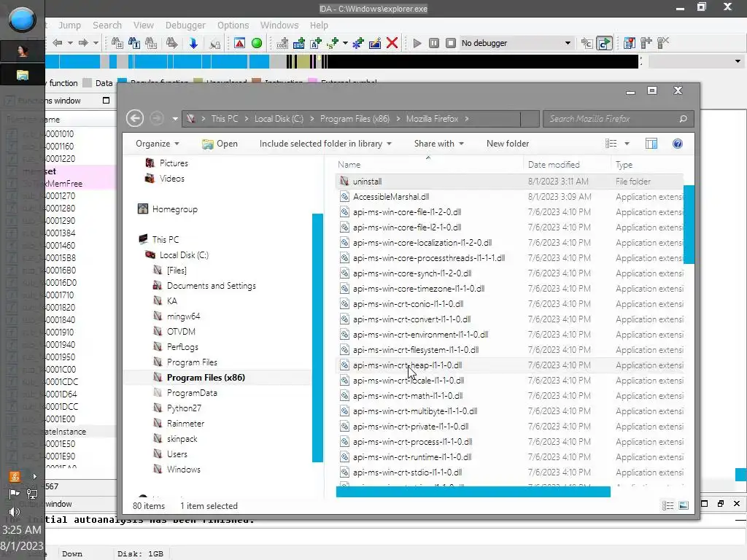Screen dimensions: 747x560
Task: Click the IDA Functions window float toggle
Action: 107,101
